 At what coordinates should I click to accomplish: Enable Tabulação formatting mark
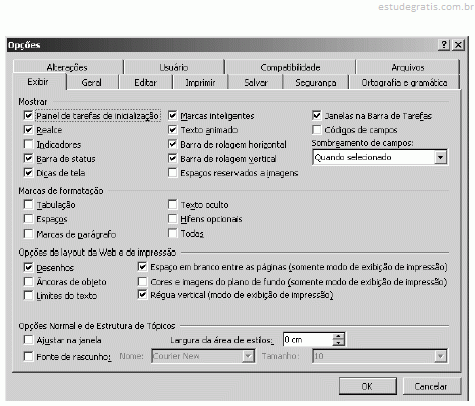[x=28, y=204]
